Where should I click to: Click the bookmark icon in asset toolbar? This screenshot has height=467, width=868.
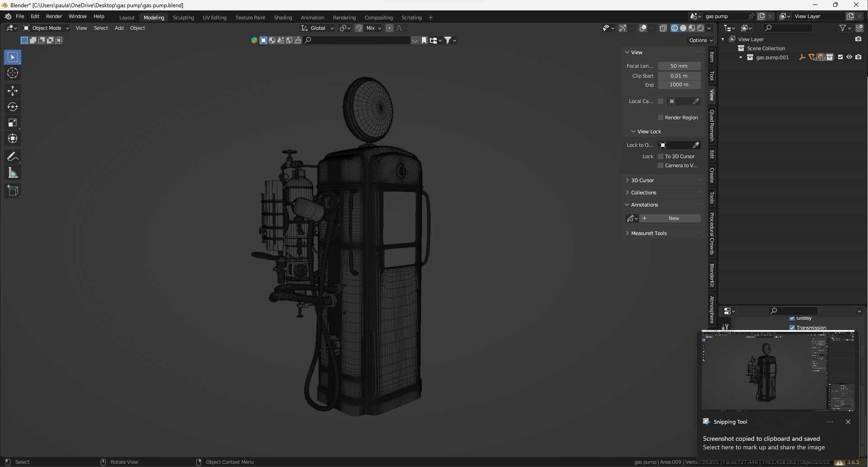pyautogui.click(x=424, y=40)
